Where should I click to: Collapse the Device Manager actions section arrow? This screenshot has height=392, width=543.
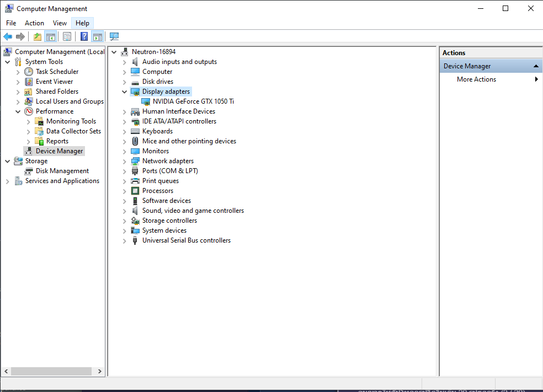pyautogui.click(x=535, y=66)
